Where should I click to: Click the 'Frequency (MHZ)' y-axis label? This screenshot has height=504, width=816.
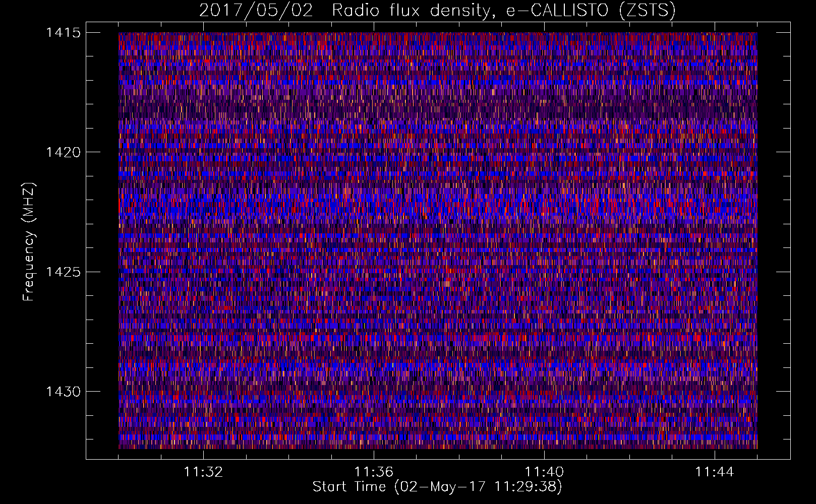pos(29,241)
